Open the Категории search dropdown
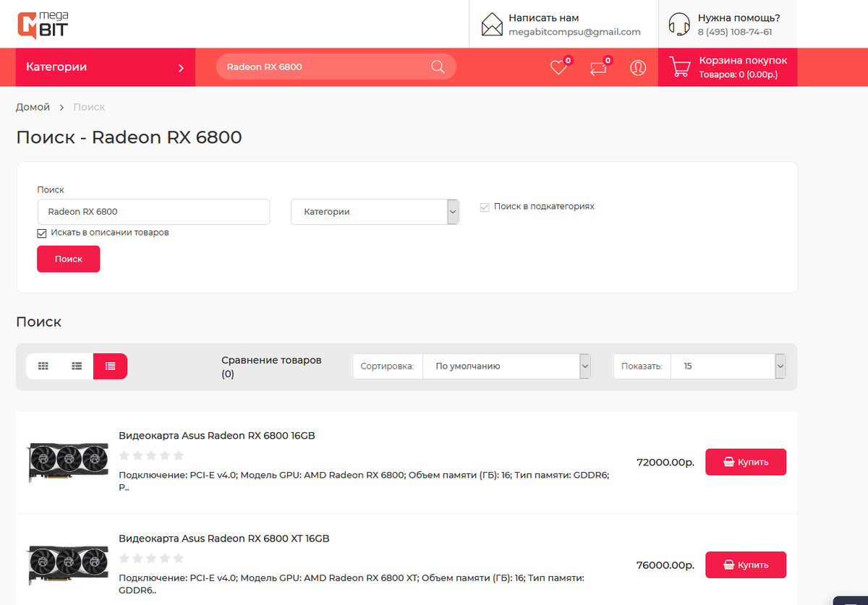Image resolution: width=868 pixels, height=605 pixels. click(375, 212)
